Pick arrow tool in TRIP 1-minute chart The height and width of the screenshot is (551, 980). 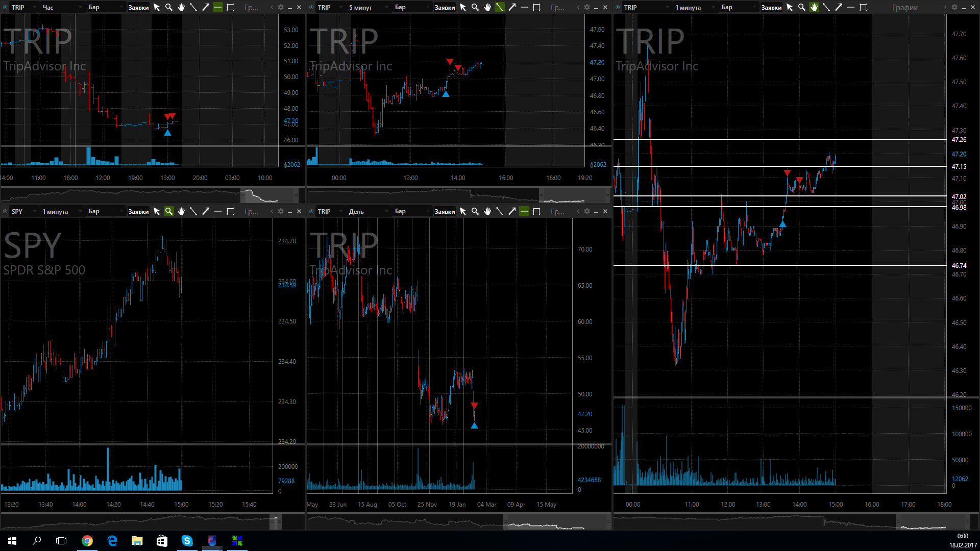(839, 7)
